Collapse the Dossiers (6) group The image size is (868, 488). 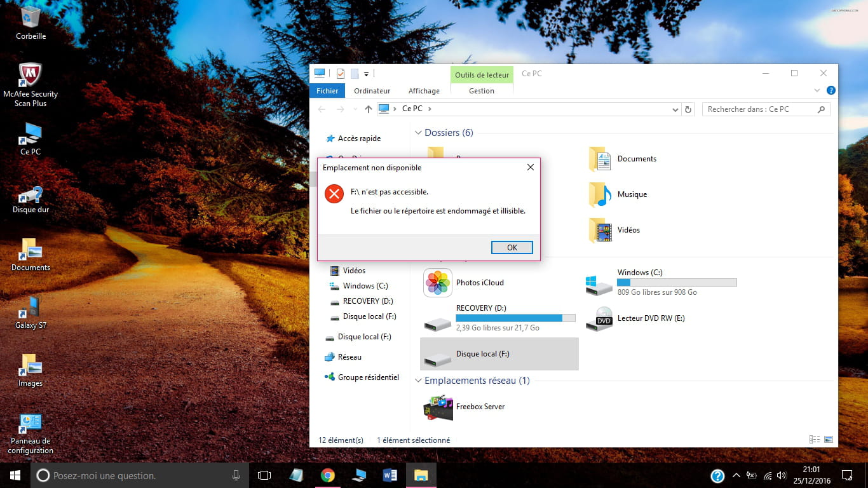coord(418,133)
